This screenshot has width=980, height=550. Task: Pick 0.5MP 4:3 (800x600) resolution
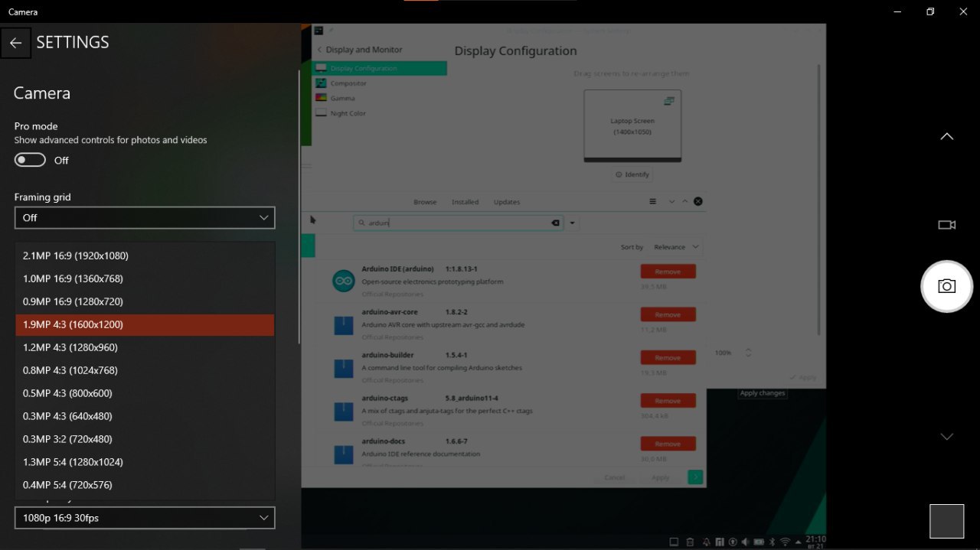tap(145, 393)
